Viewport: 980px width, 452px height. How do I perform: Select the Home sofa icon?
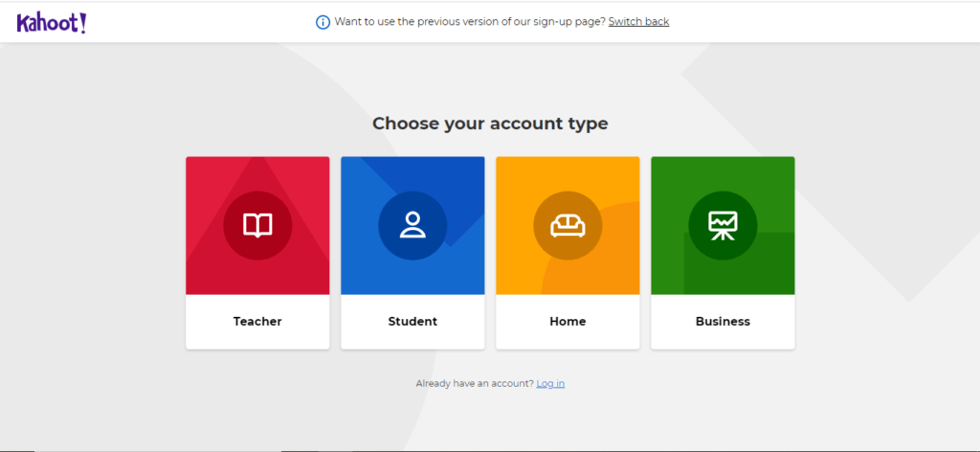(x=568, y=225)
